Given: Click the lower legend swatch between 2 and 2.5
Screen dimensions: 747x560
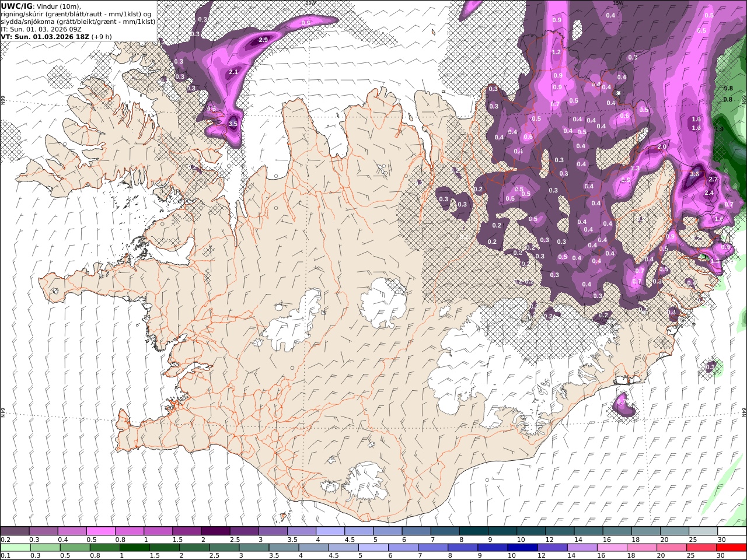Looking at the screenshot, I should coord(194,548).
